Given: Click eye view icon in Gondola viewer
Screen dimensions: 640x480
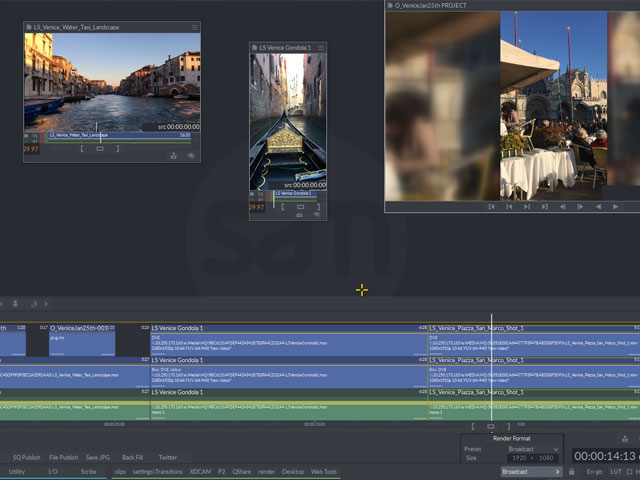Looking at the screenshot, I should point(316,215).
